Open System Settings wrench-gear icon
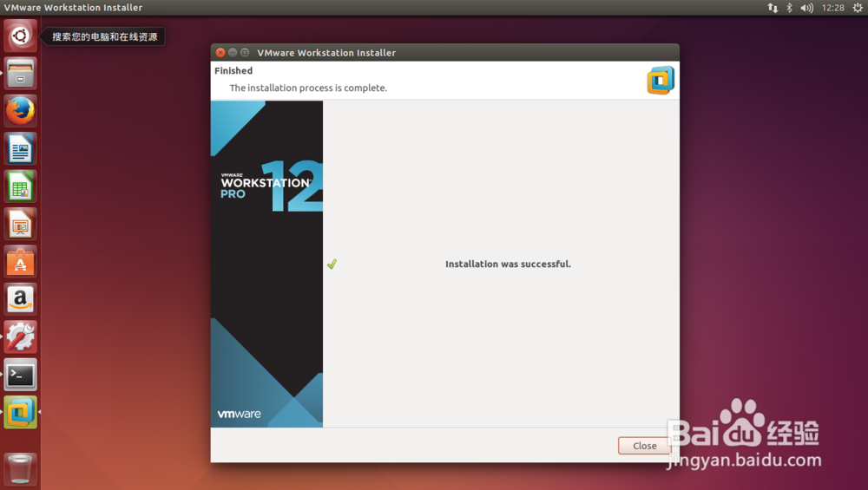The width and height of the screenshot is (868, 490). [x=21, y=336]
